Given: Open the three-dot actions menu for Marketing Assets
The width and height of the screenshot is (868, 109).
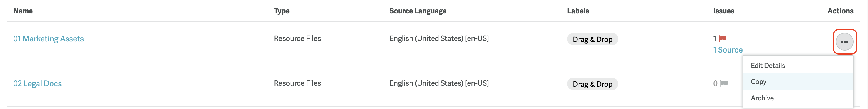Looking at the screenshot, I should pos(844,42).
